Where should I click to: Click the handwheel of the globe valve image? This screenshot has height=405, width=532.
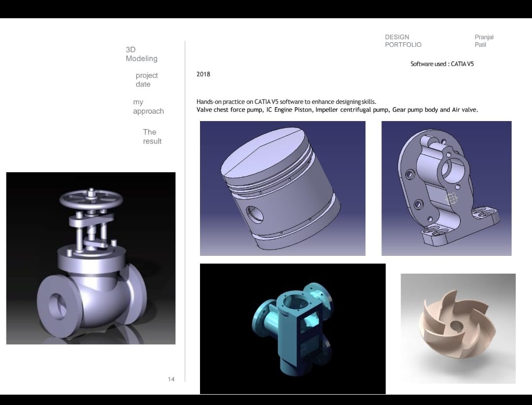[x=90, y=199]
